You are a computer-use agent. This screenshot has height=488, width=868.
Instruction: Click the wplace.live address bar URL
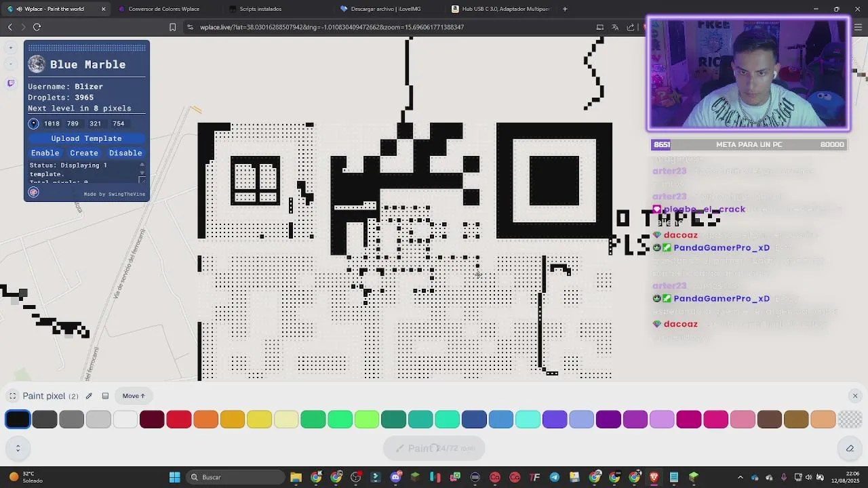332,27
